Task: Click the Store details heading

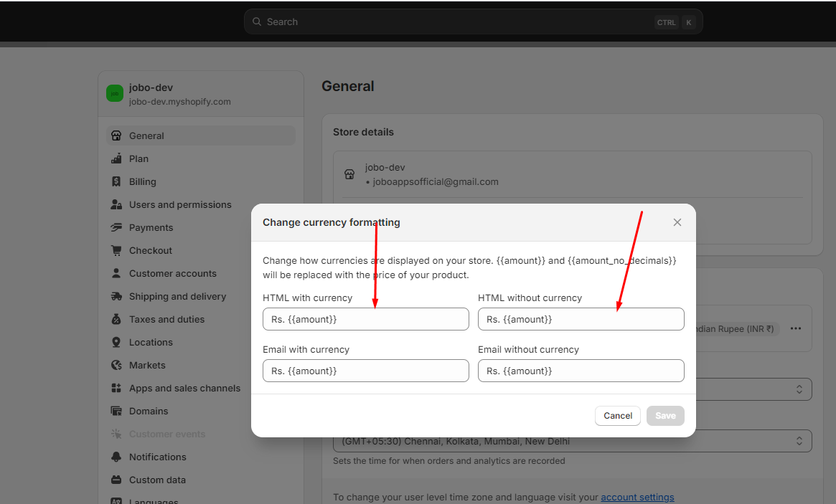Action: (x=363, y=132)
